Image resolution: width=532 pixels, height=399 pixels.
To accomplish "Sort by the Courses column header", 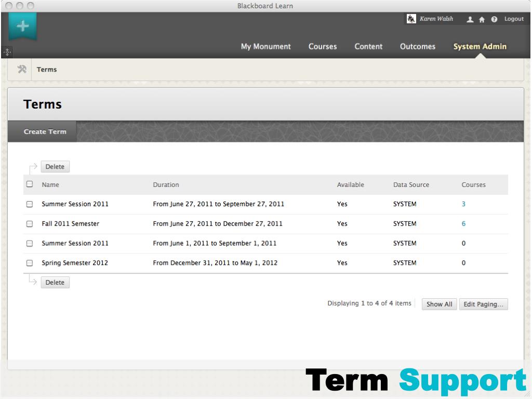I will pyautogui.click(x=473, y=184).
